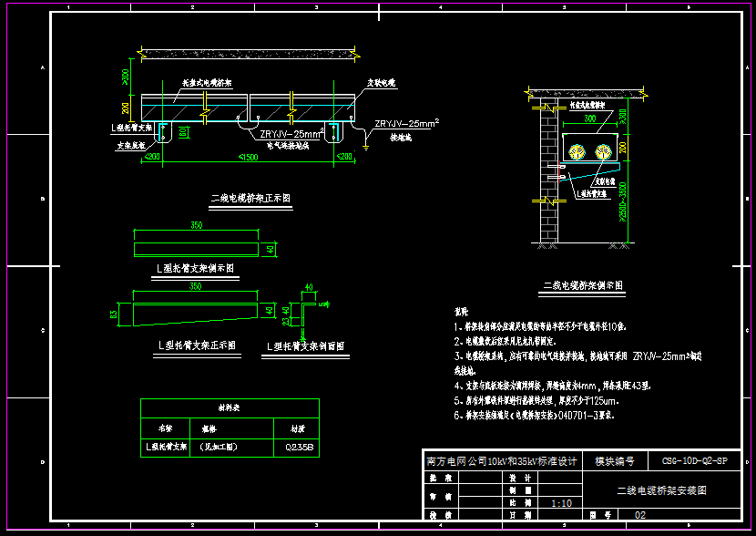Select the '02' drawing number
This screenshot has width=756, height=536.
639,515
